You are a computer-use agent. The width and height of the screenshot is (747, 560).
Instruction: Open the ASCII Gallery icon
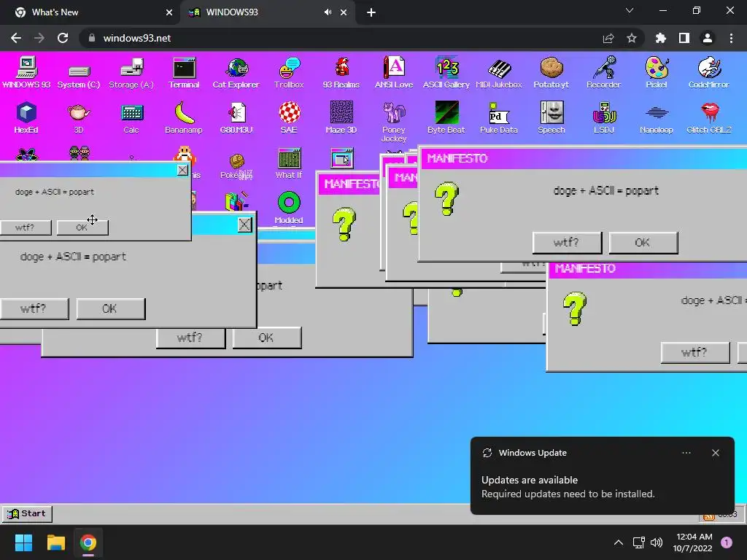[x=446, y=73]
